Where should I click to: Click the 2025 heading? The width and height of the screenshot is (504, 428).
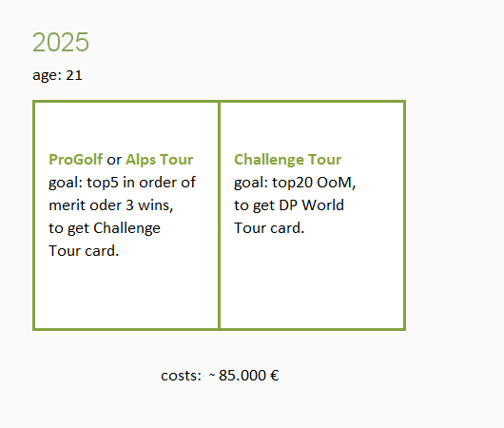click(x=61, y=42)
